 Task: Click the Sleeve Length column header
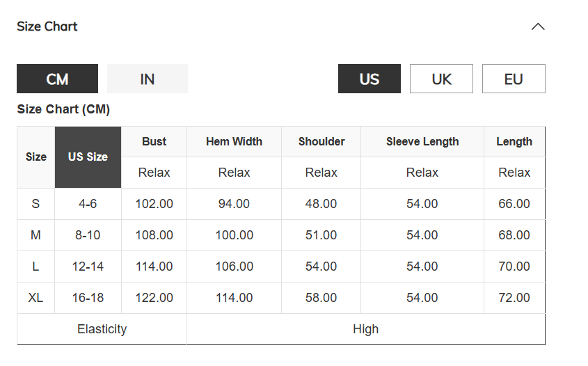point(422,142)
